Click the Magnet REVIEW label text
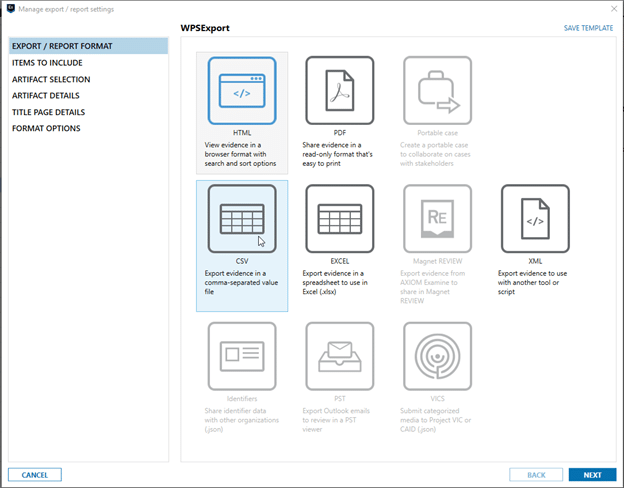The image size is (624, 488). [x=437, y=261]
